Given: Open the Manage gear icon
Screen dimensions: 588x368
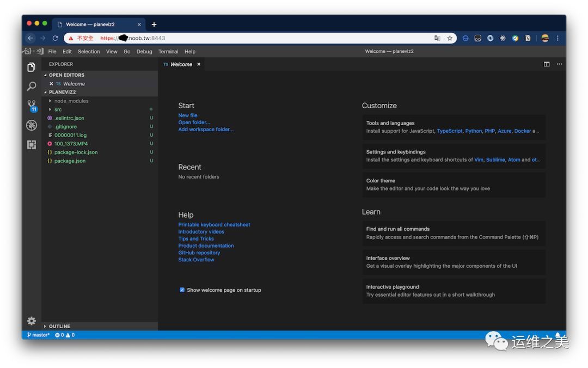Looking at the screenshot, I should coord(32,321).
